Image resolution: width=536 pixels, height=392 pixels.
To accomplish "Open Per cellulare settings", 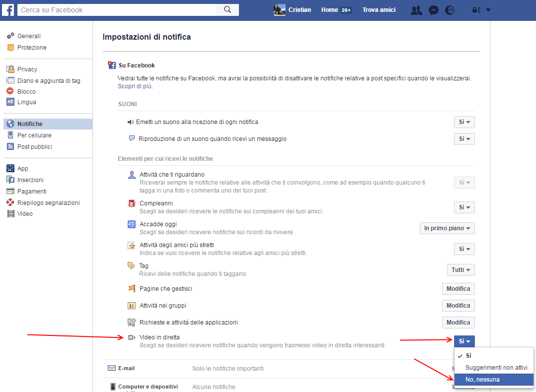I will click(34, 135).
